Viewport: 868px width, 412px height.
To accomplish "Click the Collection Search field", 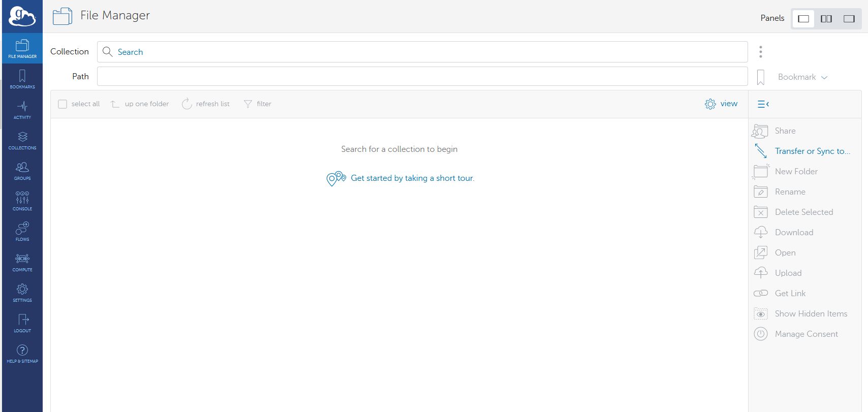I will (422, 52).
